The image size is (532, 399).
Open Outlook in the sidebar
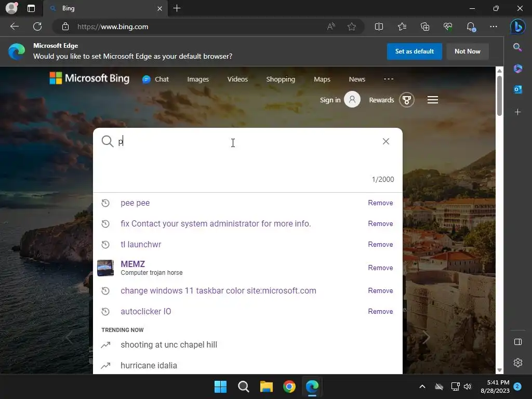518,89
